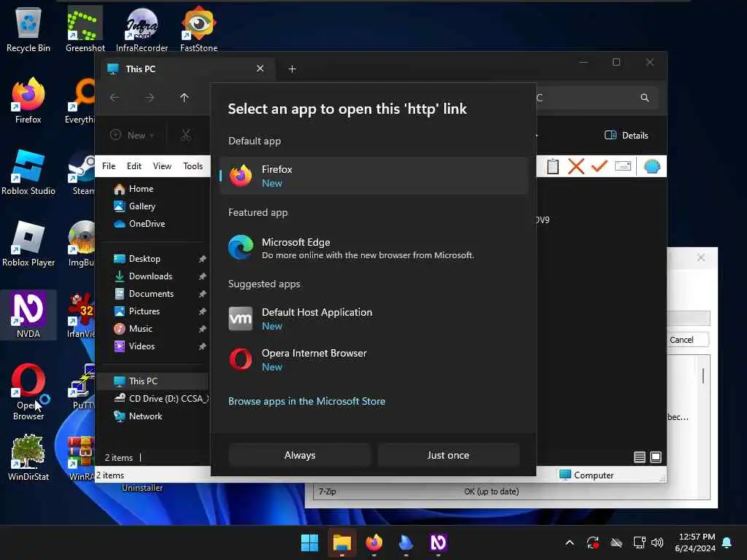747x560 pixels.
Task: Show hidden system tray icons
Action: [569, 542]
